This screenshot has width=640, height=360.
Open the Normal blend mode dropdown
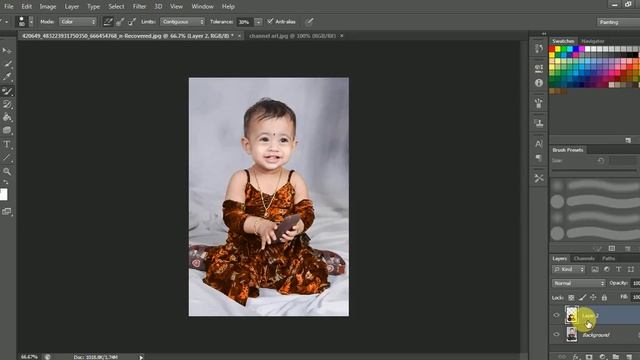(579, 283)
